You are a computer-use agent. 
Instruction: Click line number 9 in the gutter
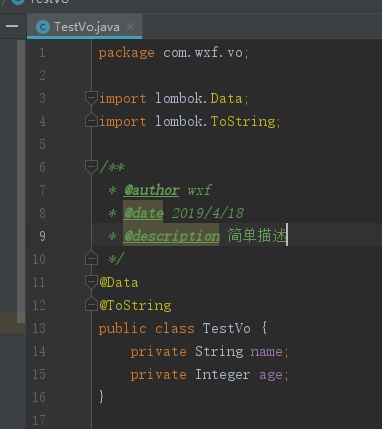[x=42, y=236]
